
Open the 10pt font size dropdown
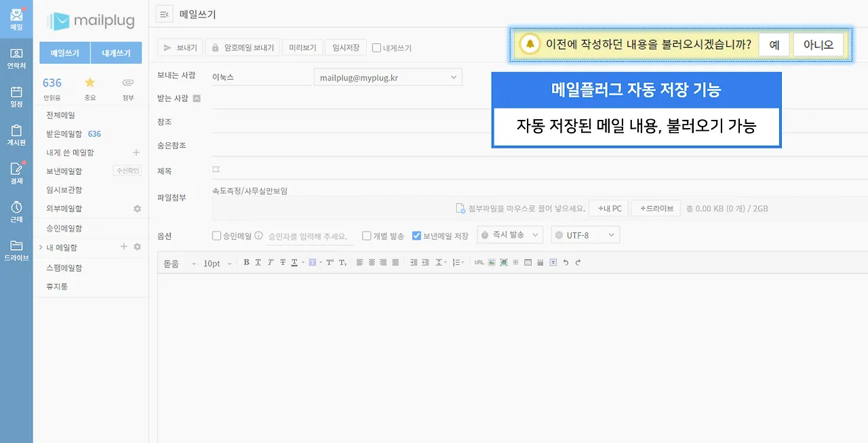pos(218,263)
